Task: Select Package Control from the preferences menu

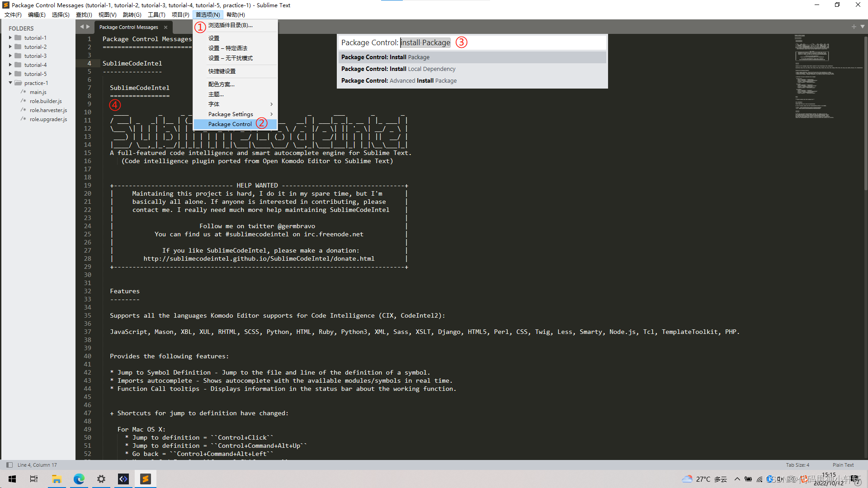Action: [x=230, y=124]
